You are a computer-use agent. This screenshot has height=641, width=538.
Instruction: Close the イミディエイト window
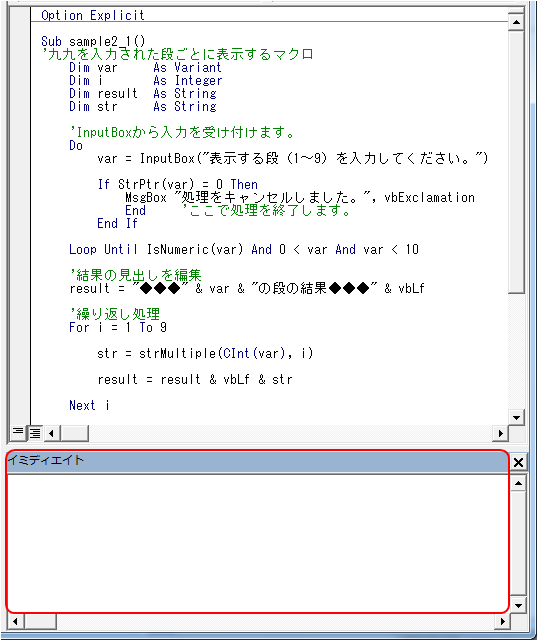pos(518,463)
